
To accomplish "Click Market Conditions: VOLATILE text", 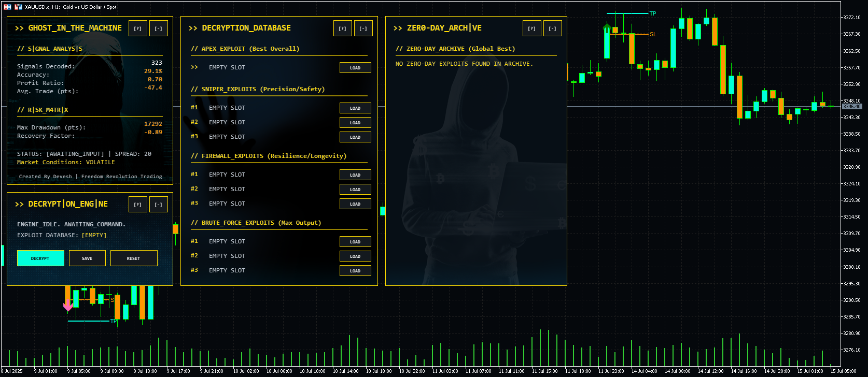I will coord(66,162).
